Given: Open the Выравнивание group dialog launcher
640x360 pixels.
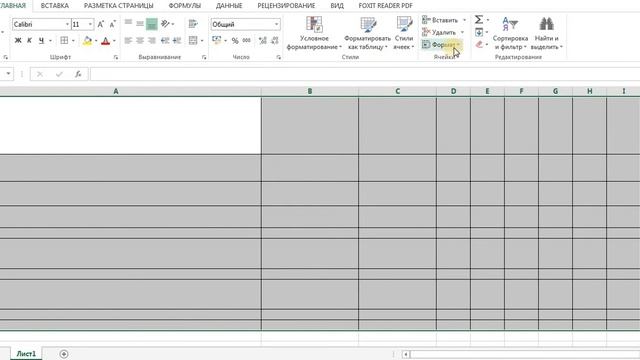Looking at the screenshot, I should 204,58.
